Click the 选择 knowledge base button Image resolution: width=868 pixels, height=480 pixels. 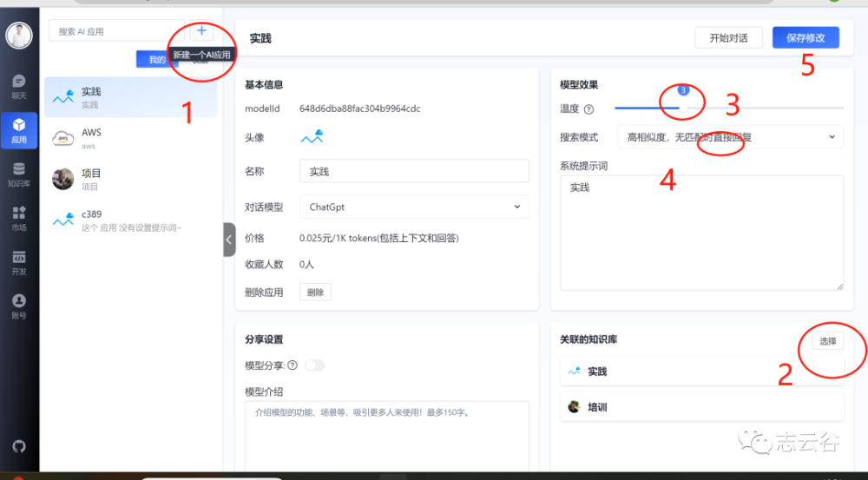(827, 341)
